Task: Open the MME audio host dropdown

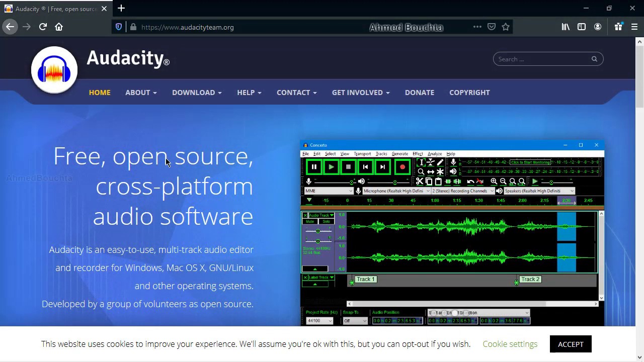Action: tap(329, 191)
